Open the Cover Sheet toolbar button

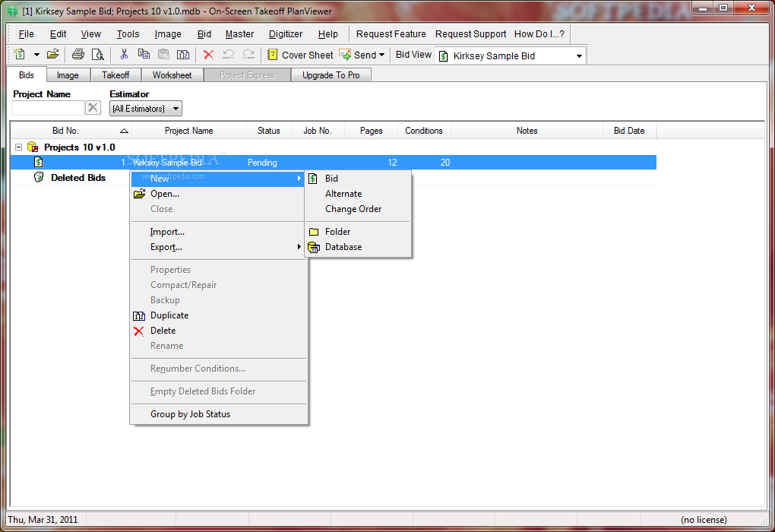tap(300, 55)
